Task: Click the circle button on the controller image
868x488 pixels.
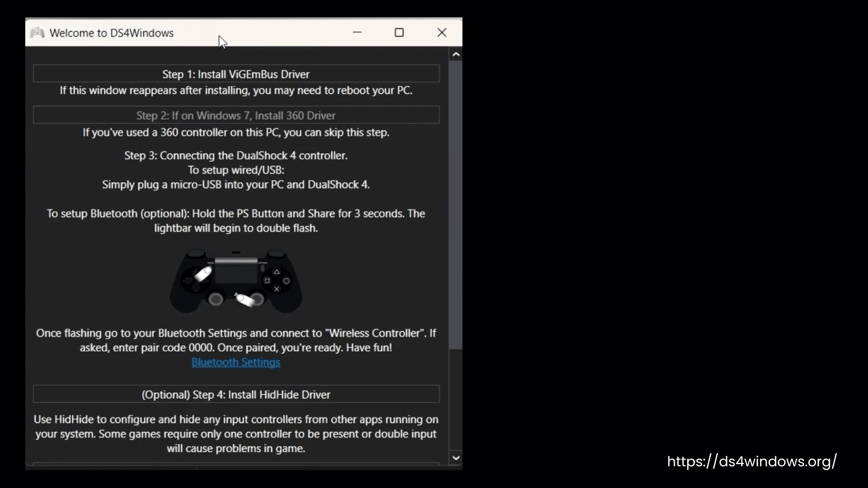Action: coord(286,281)
